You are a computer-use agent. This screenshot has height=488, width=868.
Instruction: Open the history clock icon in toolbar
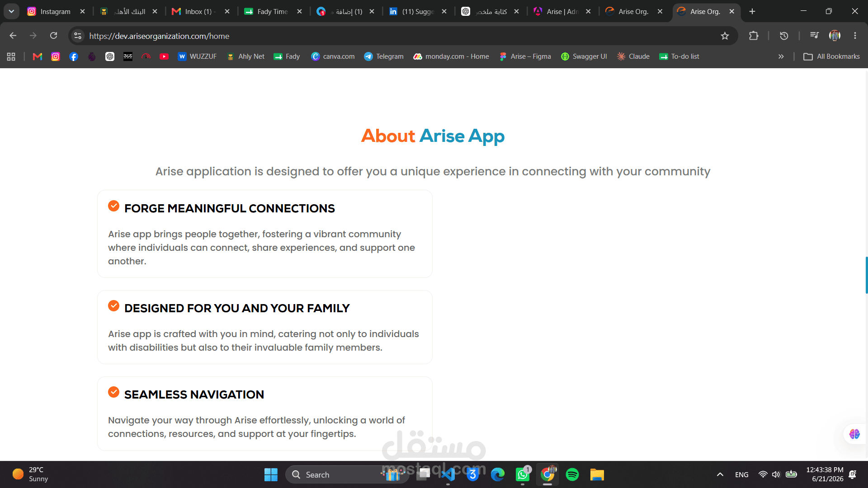[784, 36]
